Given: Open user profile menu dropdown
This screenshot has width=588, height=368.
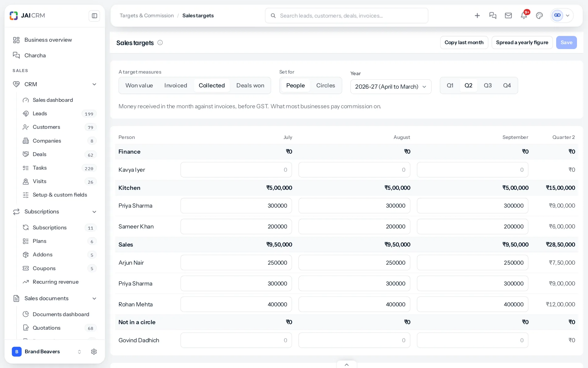Looking at the screenshot, I should tap(562, 16).
